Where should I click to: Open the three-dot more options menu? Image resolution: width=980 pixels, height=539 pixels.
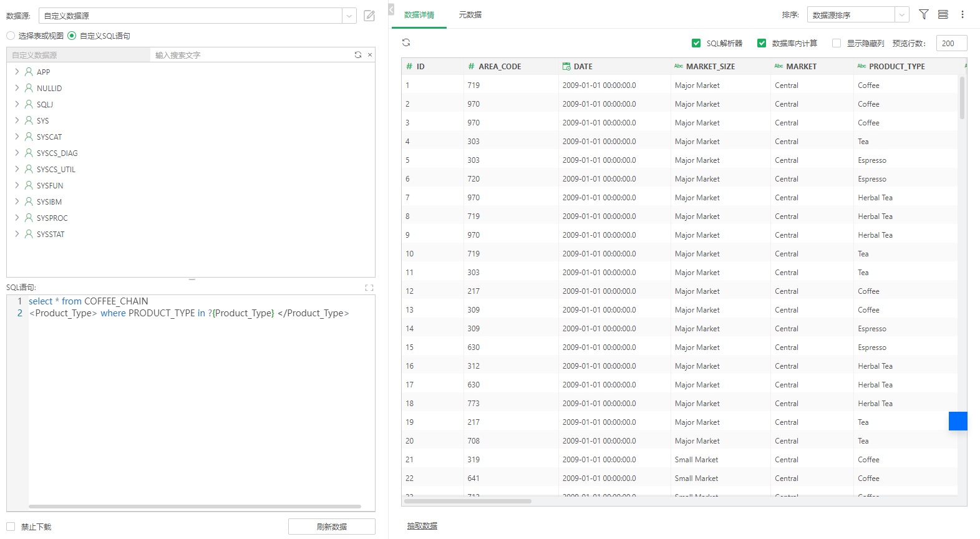tap(963, 14)
